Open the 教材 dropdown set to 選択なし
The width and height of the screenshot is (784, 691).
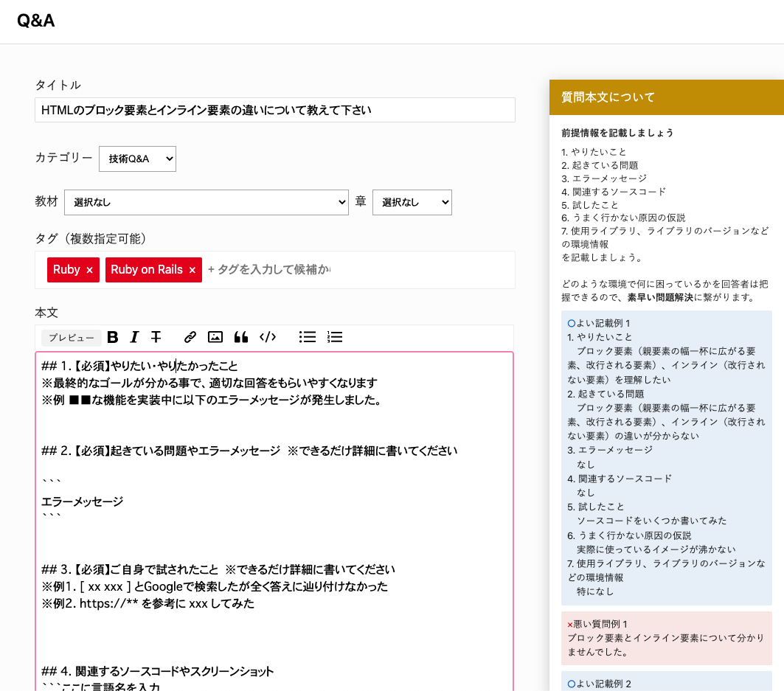point(207,202)
